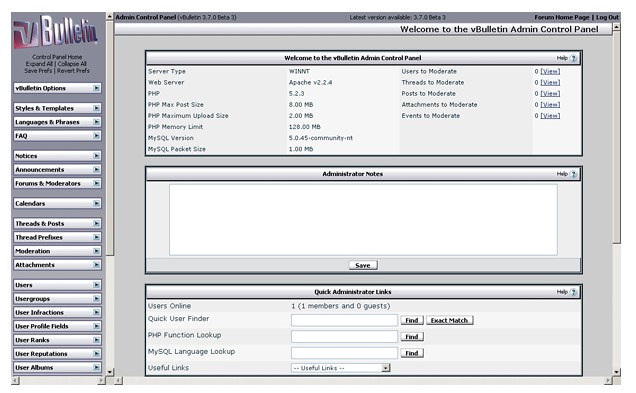Click Find for PHP Function Lookup
This screenshot has height=393, width=636.
pos(412,337)
